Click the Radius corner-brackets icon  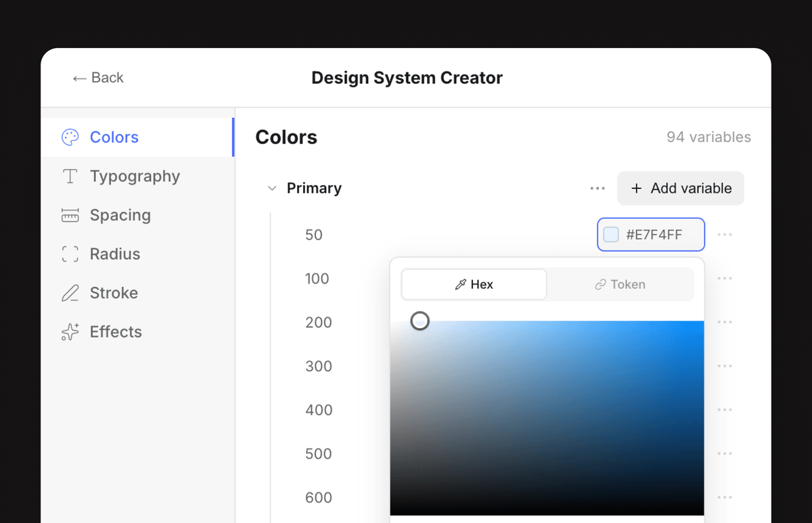[70, 254]
